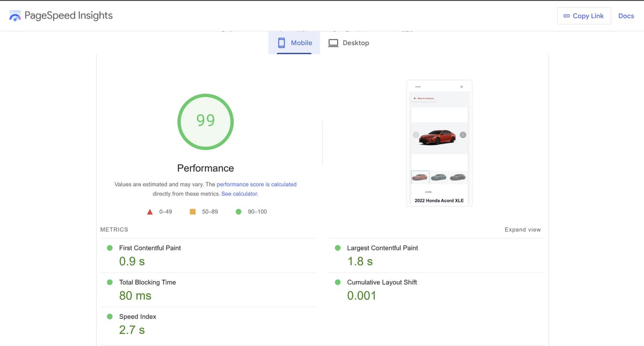Click the mobile phone icon
Viewport: 644px width, 346px height.
click(281, 43)
